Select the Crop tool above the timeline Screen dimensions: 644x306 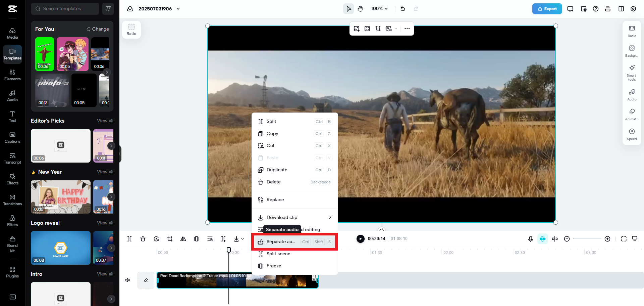[170, 239]
